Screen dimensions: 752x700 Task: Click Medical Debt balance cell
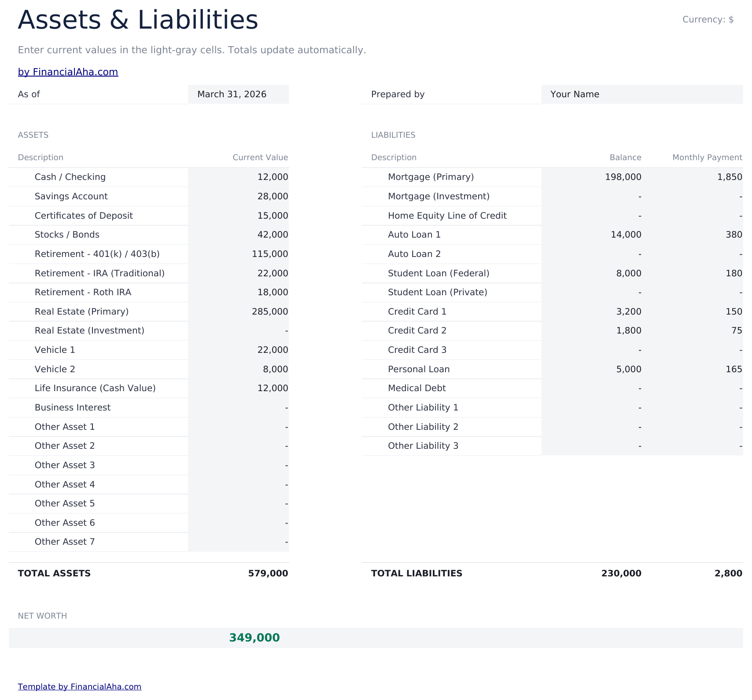[592, 388]
